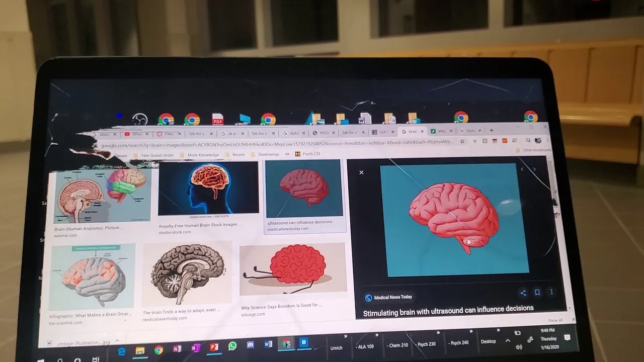The image size is (644, 362).
Task: Open webmd.com source link
Action: 65,235
